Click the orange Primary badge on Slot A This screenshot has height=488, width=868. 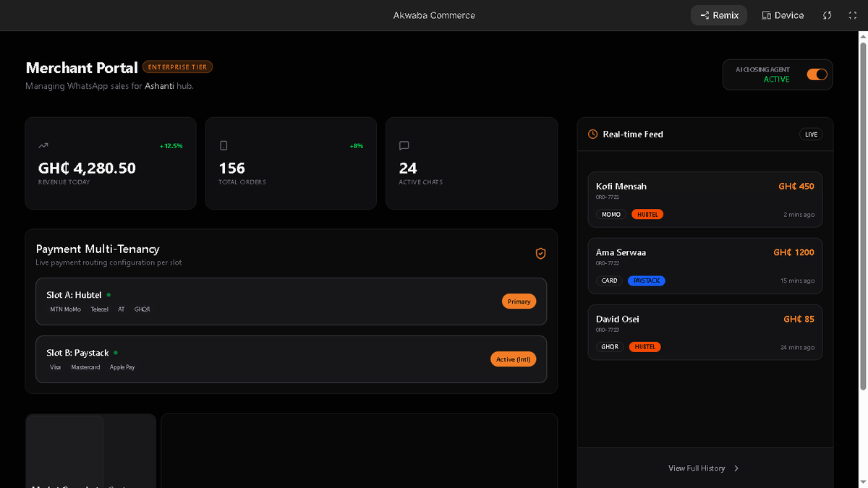pyautogui.click(x=519, y=301)
